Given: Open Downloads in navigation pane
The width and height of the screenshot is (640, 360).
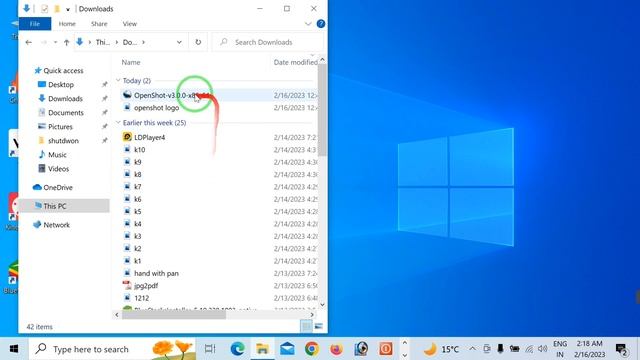Looking at the screenshot, I should (65, 98).
